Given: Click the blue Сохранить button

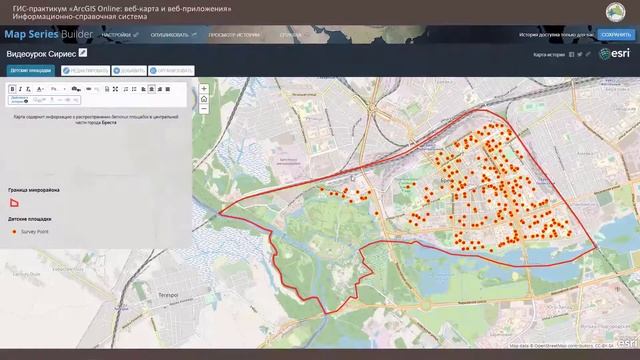Looking at the screenshot, I should point(616,35).
